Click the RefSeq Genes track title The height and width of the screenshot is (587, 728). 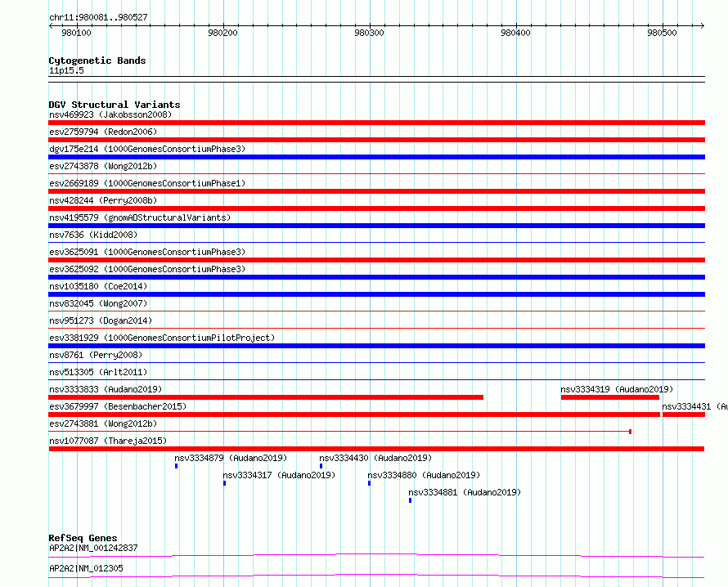[x=83, y=538]
